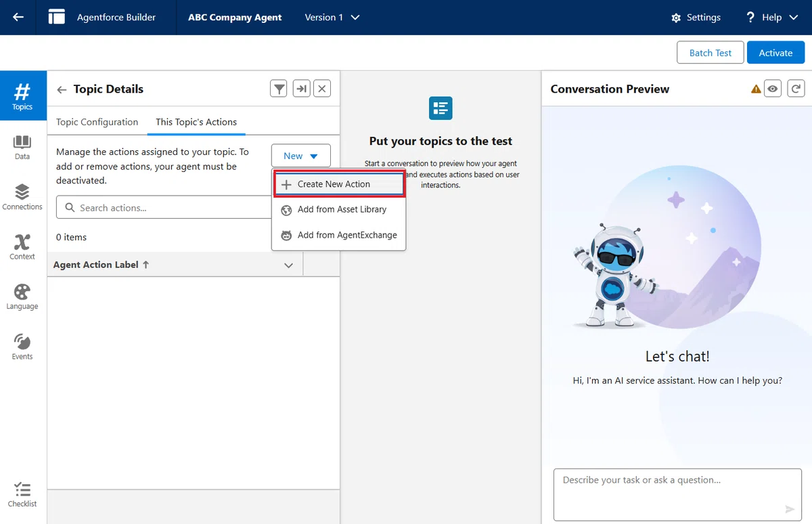Viewport: 812px width, 524px height.
Task: Open the Agent Action Label column chevron
Action: (x=289, y=265)
